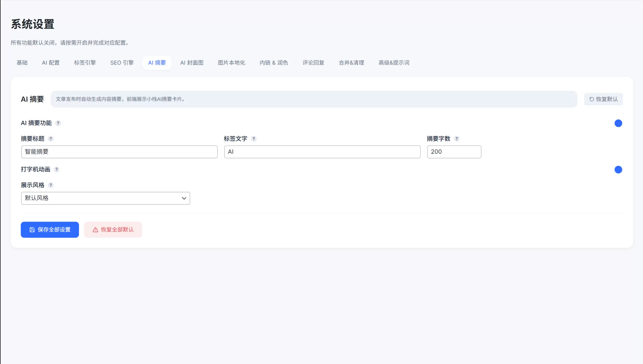
Task: Click the warning icon in 恢复全部默认
Action: (x=95, y=230)
